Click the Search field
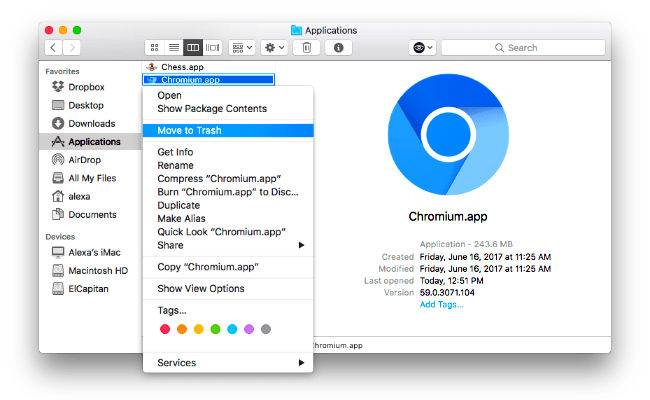 (520, 47)
